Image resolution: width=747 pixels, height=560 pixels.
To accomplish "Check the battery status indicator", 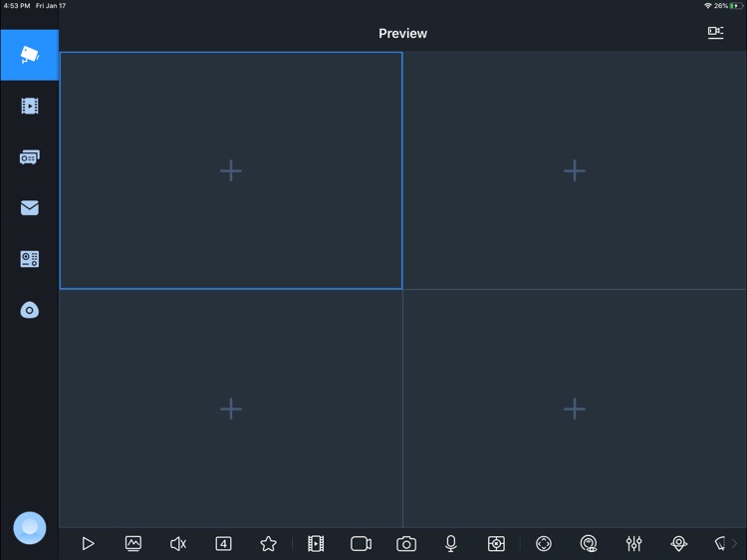I will tap(736, 6).
